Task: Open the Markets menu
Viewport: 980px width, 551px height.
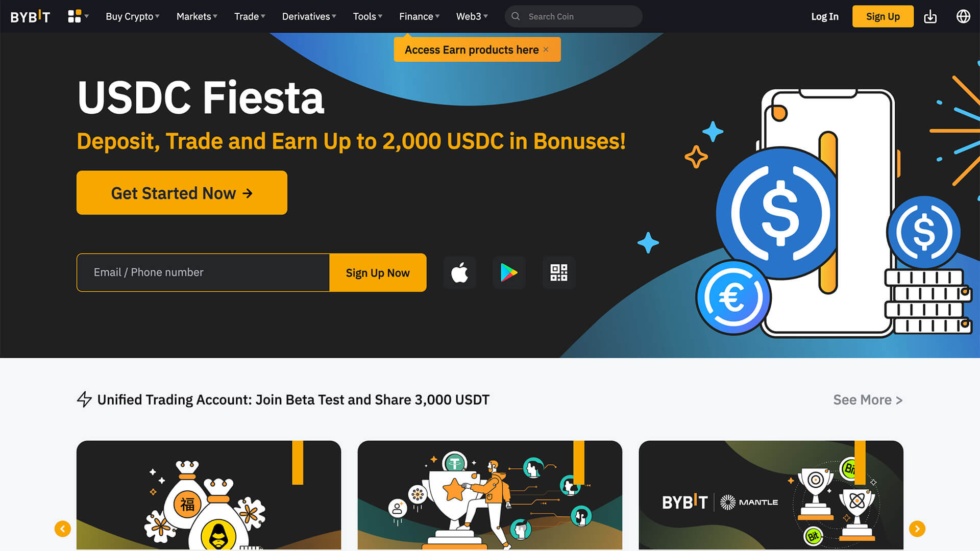Action: [x=197, y=16]
